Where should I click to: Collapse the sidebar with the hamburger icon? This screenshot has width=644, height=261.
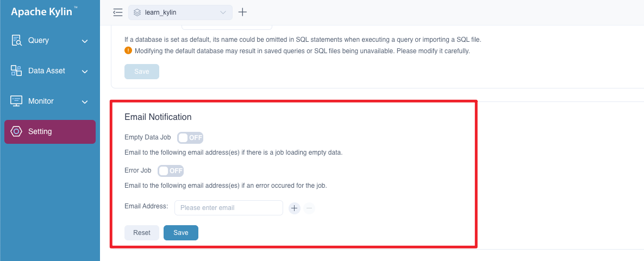click(117, 12)
